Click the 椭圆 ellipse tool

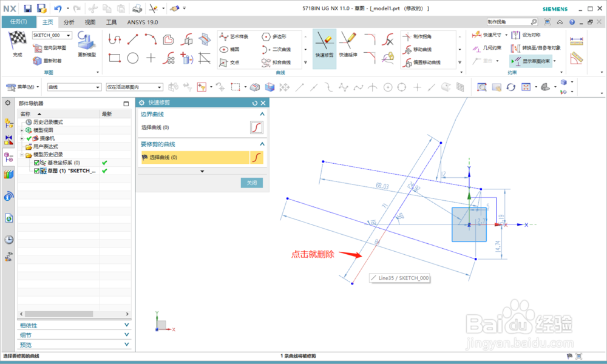point(229,50)
